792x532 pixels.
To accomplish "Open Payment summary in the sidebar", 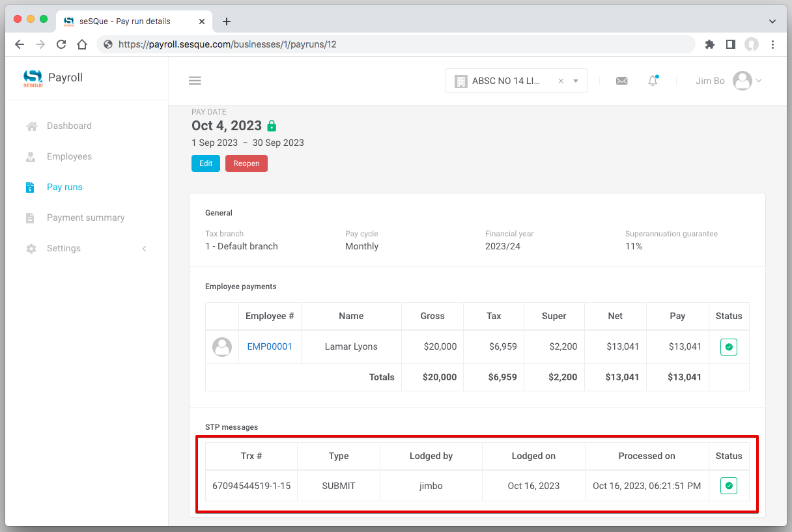I will pos(85,217).
